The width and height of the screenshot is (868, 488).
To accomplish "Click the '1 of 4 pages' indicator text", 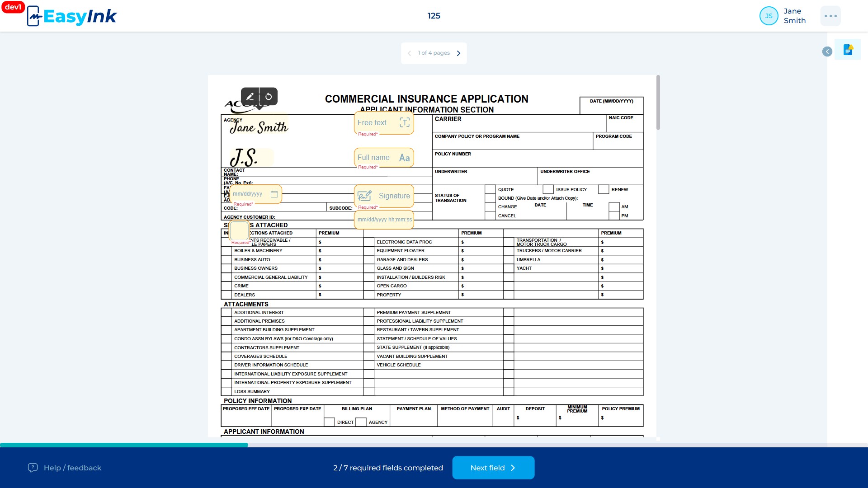I will click(x=434, y=53).
